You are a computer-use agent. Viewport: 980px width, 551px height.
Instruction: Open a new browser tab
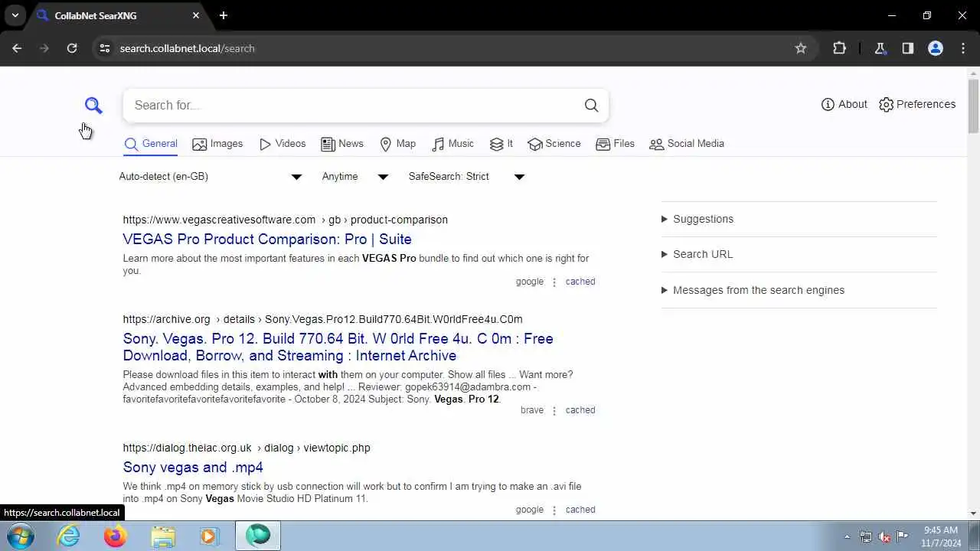click(x=224, y=15)
